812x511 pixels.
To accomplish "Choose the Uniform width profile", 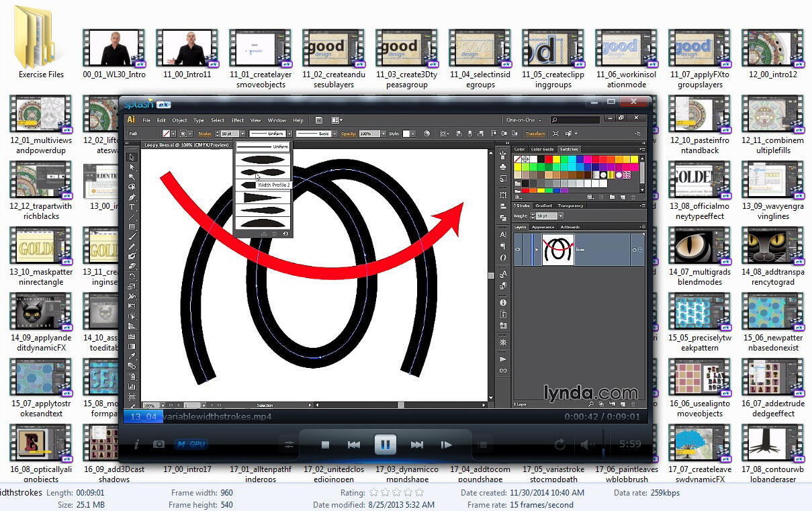I will coord(263,146).
